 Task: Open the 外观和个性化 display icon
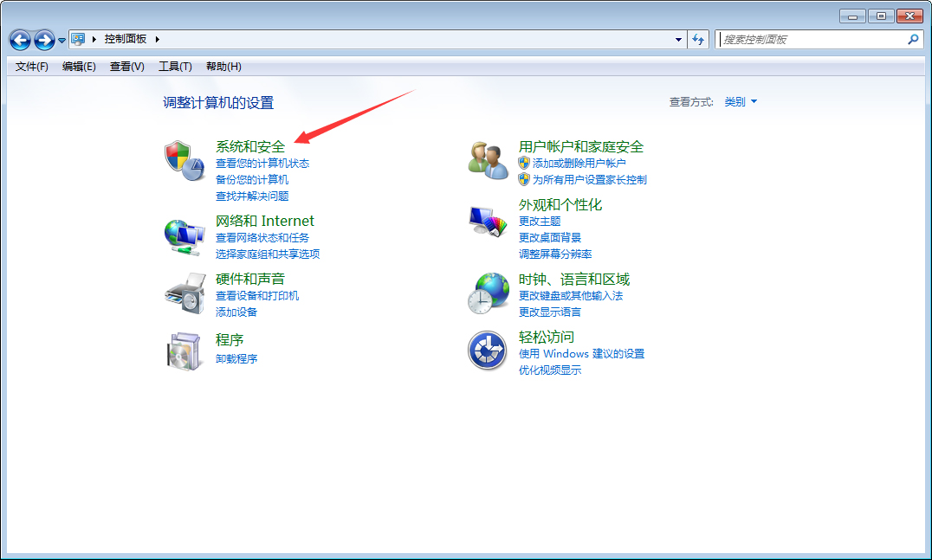488,220
